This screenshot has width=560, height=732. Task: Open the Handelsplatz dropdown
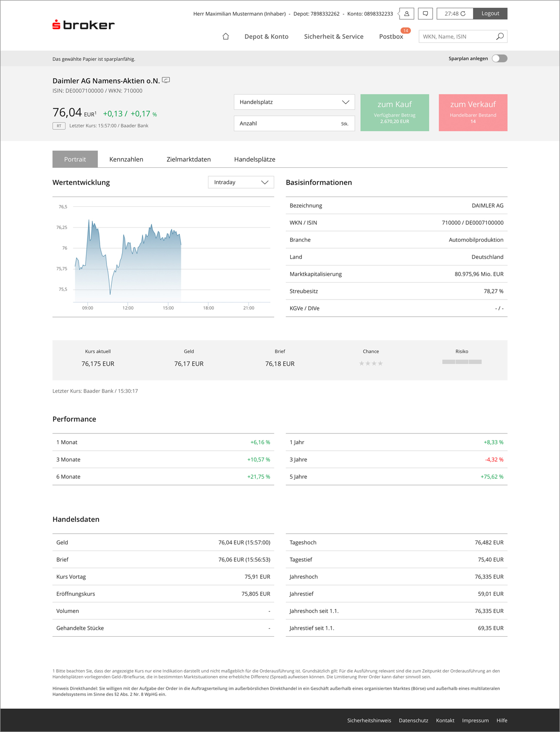[x=295, y=102]
